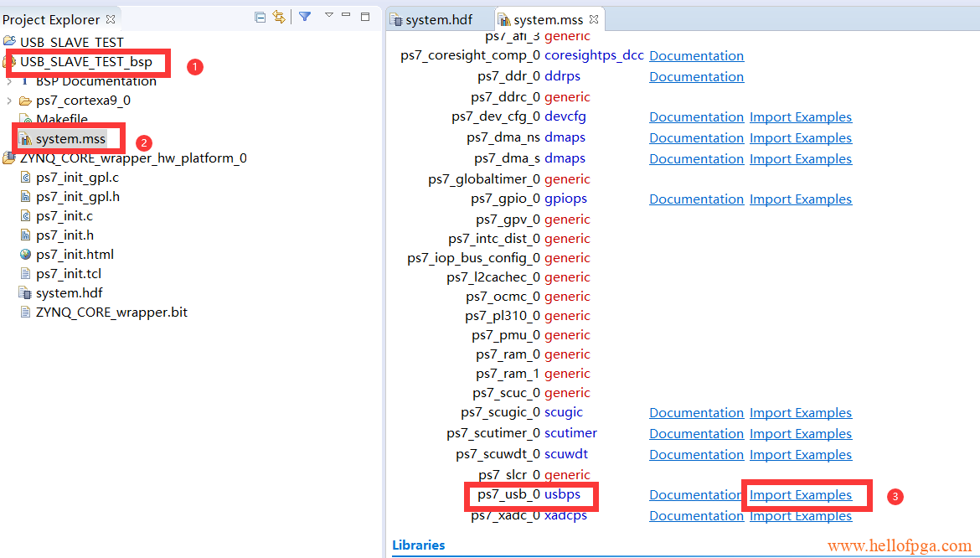Screen dimensions: 980x558
Task: Select ps7_init.tcl file in Project Explorer
Action: tap(69, 274)
